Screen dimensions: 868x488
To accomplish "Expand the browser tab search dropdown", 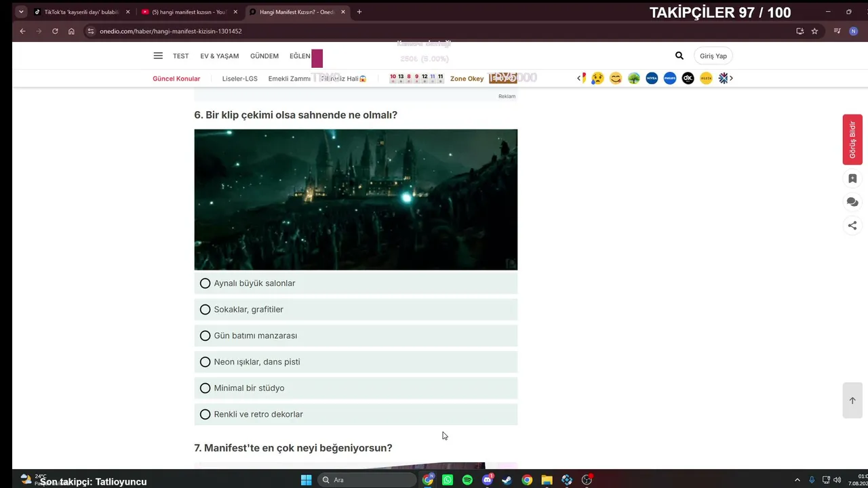I will point(21,12).
